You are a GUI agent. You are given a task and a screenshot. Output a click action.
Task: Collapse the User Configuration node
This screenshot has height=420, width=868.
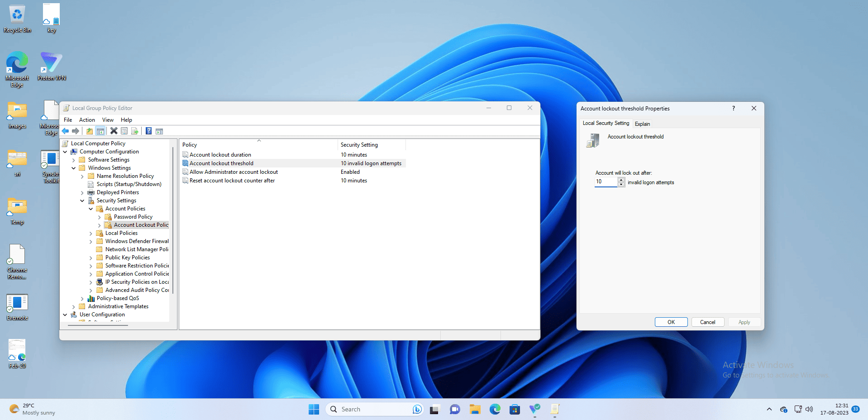pyautogui.click(x=65, y=315)
